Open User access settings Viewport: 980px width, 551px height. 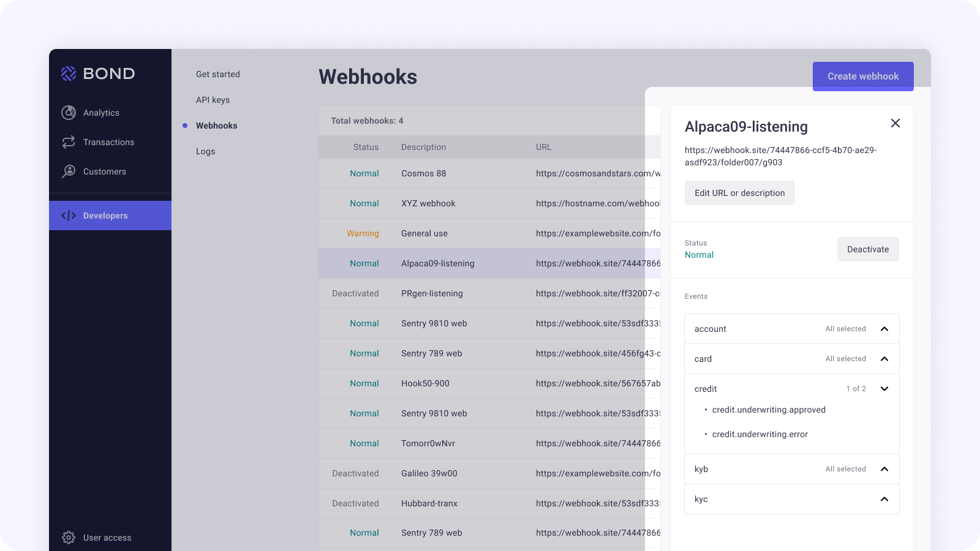coord(110,538)
